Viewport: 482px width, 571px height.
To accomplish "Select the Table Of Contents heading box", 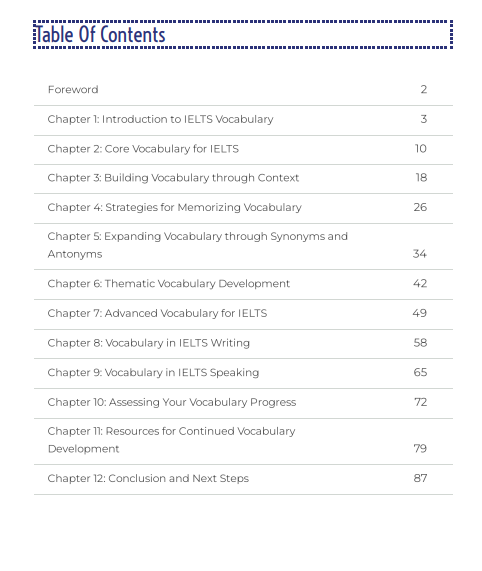I will tap(243, 35).
